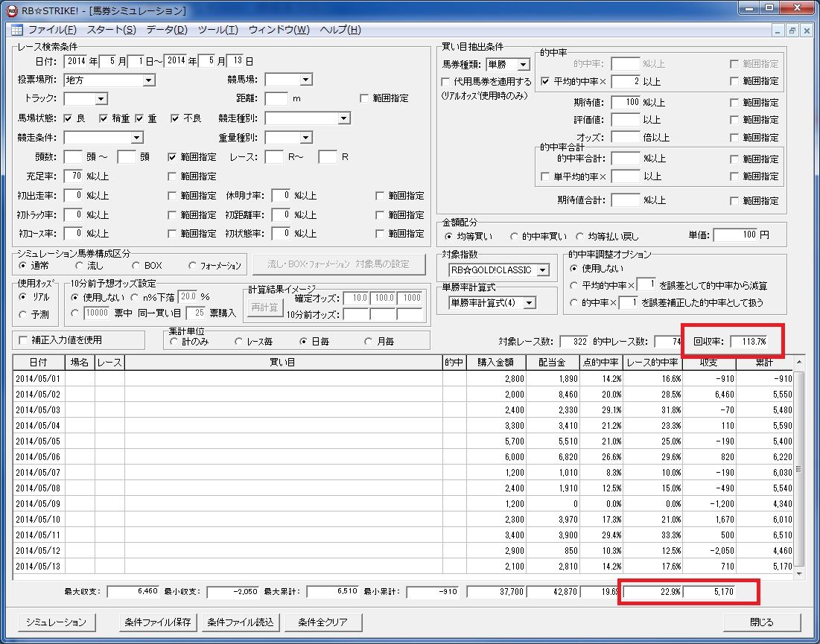The image size is (820, 644).
Task: Open the スタート(S) menu
Action: tap(112, 30)
